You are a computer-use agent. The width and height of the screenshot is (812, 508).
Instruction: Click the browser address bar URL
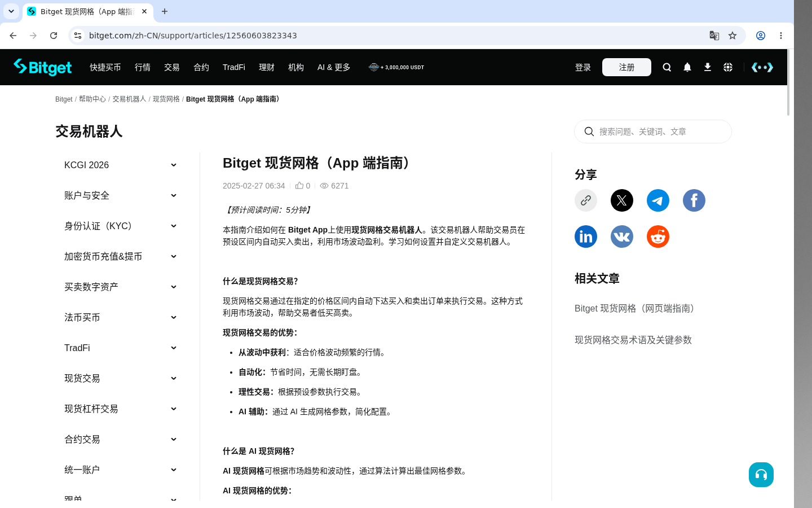point(193,36)
